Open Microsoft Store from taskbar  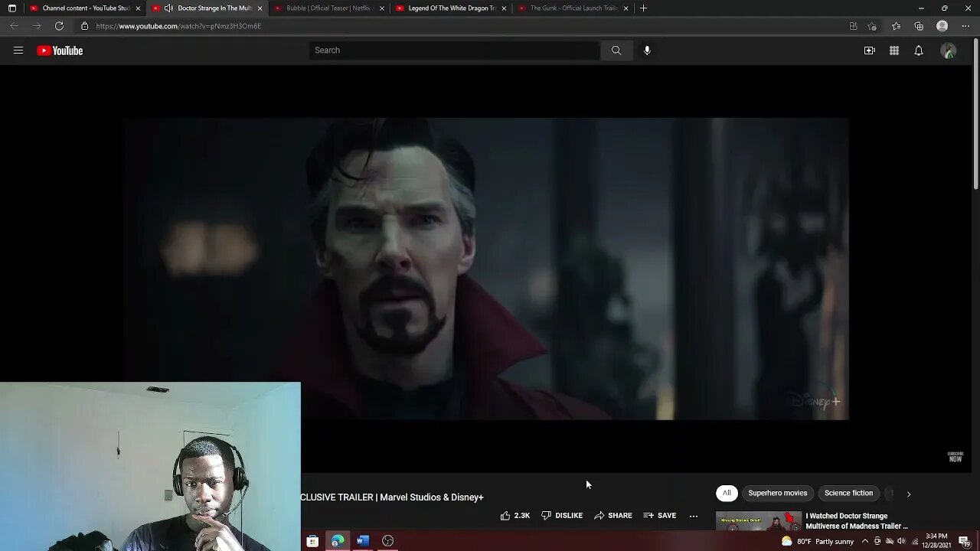coord(312,541)
